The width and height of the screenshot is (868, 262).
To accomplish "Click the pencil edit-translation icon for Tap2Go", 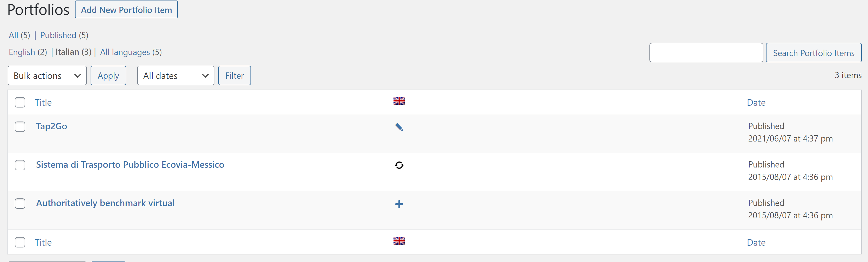I will [x=399, y=127].
